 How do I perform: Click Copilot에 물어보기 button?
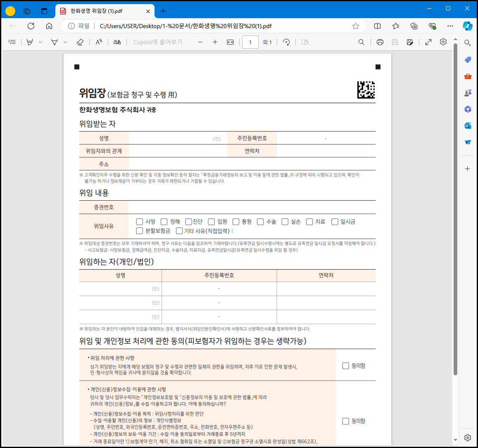point(157,42)
